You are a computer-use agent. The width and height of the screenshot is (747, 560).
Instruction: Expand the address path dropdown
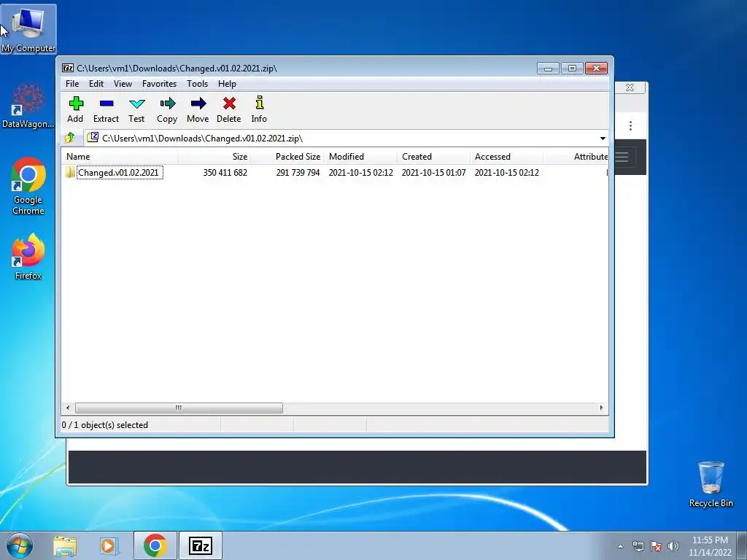click(603, 139)
